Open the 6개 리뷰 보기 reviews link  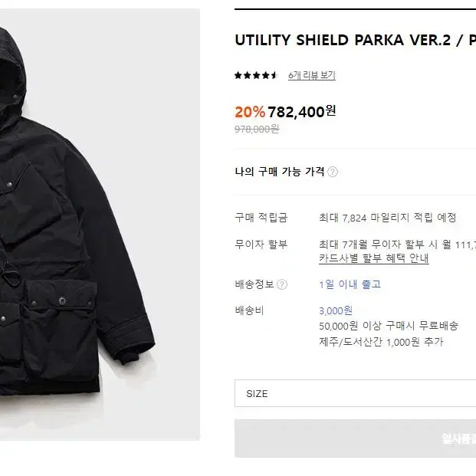312,75
